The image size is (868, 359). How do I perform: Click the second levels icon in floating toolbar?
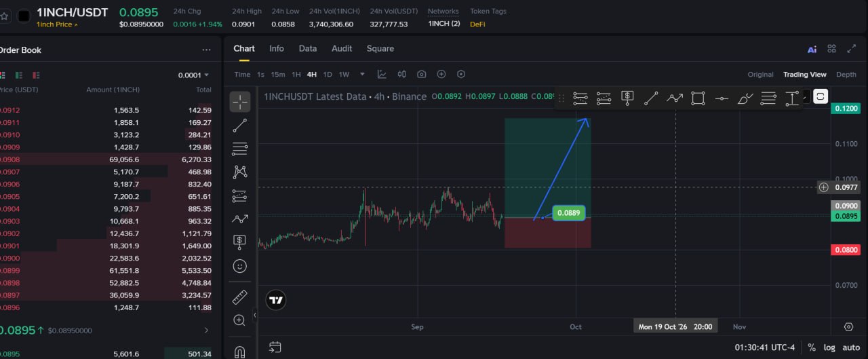pos(604,98)
